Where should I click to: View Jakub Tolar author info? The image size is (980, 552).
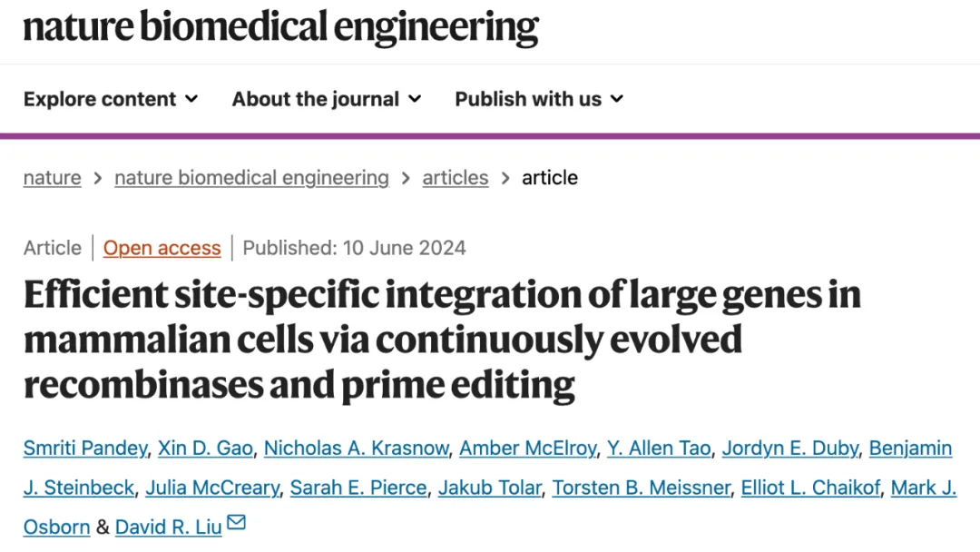click(x=490, y=488)
